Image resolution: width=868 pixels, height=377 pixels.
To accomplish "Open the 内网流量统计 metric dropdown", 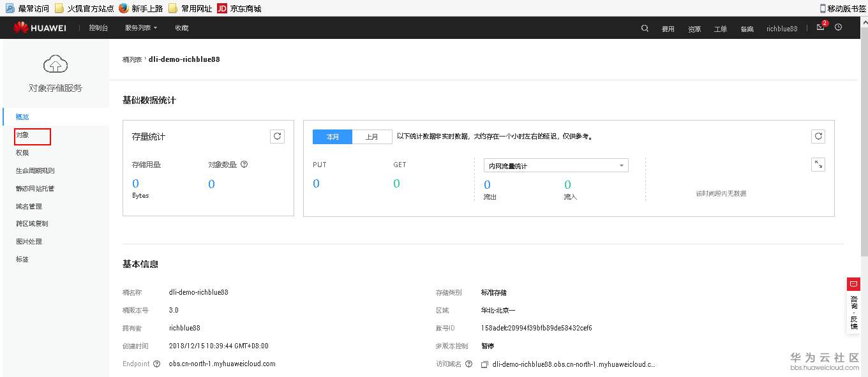I will pyautogui.click(x=555, y=165).
